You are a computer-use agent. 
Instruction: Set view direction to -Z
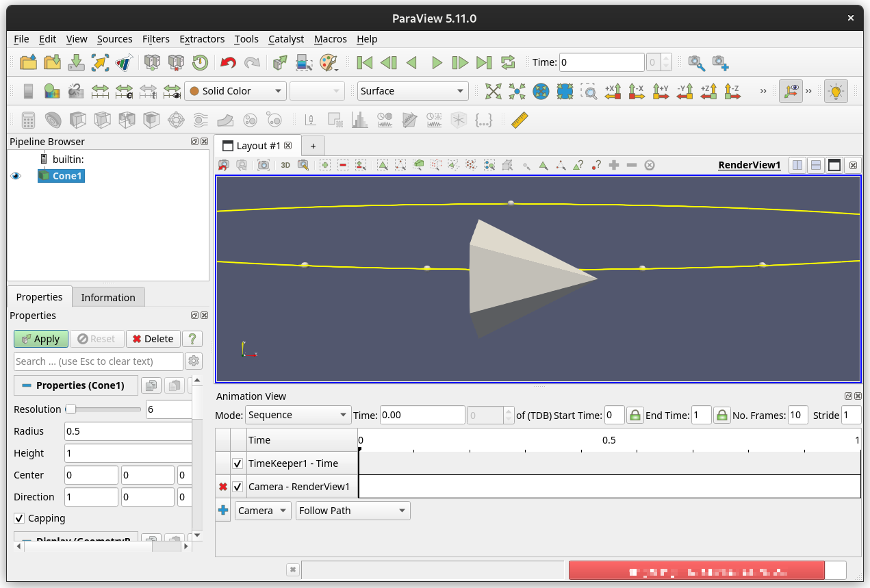pos(732,91)
